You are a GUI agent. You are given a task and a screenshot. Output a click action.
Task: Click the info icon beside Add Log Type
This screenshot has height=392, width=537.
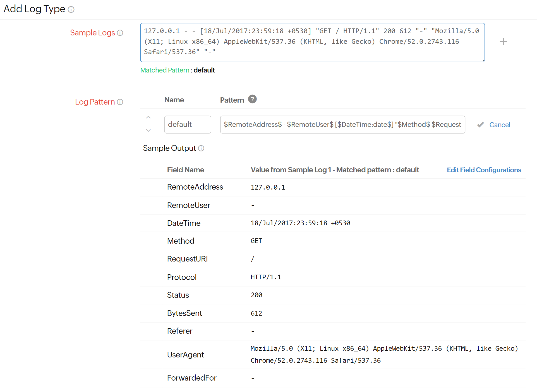click(71, 9)
